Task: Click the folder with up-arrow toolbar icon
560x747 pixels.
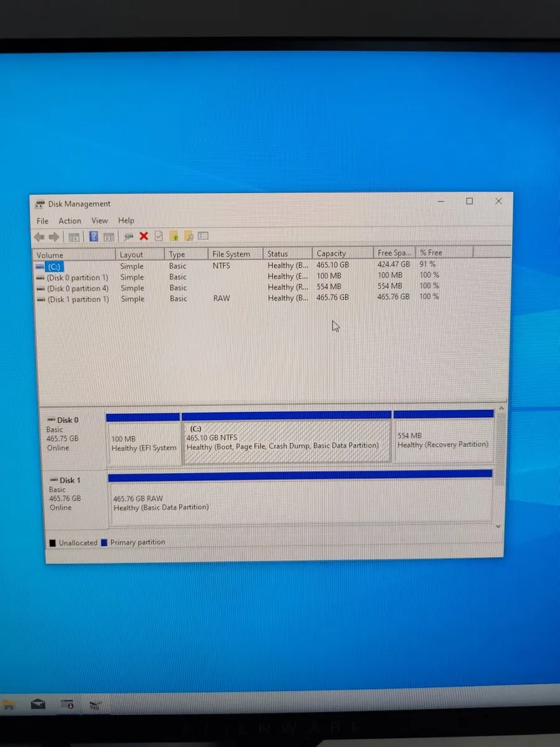Action: coord(174,237)
